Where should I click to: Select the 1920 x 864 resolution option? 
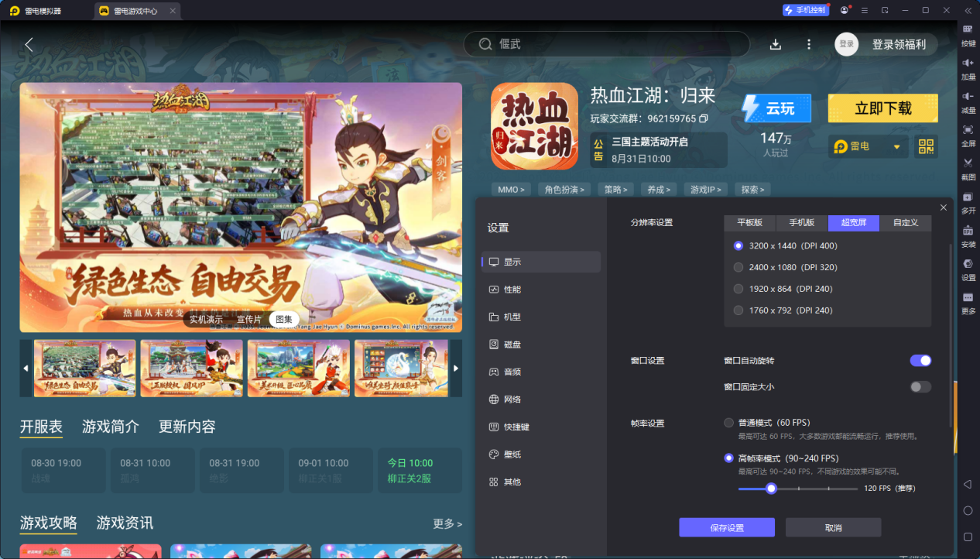[783, 289]
